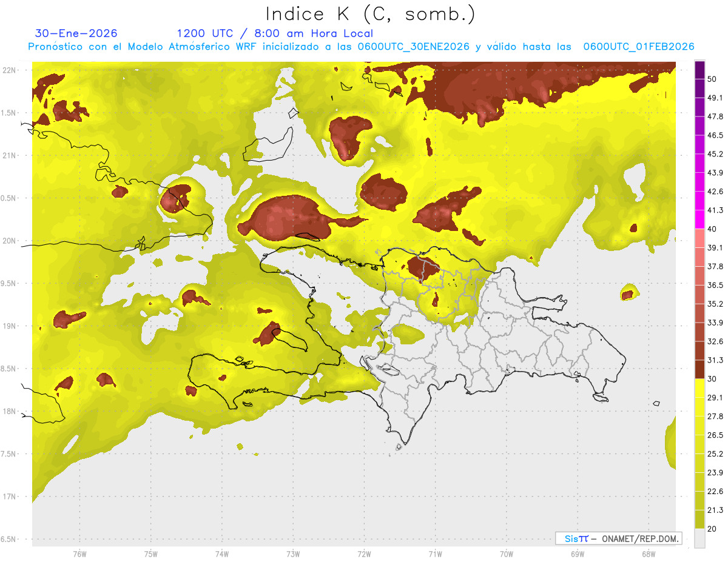
Task: Click the legend value '42.6'
Action: tap(715, 192)
